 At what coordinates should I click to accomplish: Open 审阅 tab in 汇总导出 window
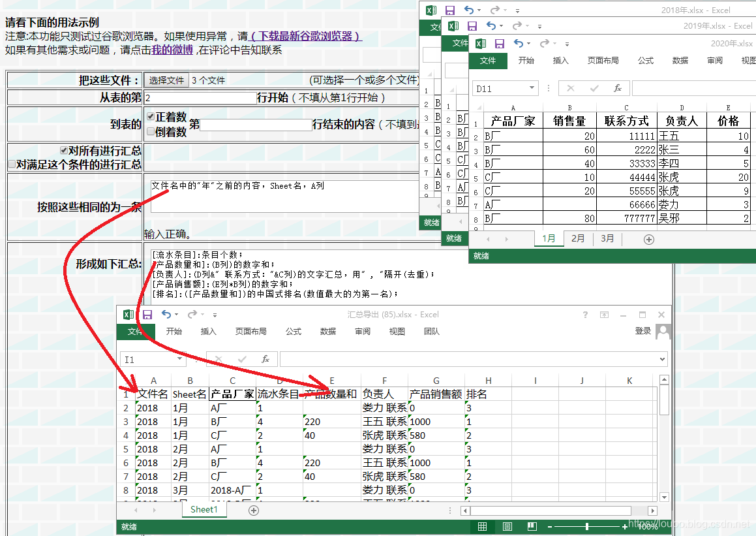pos(363,332)
